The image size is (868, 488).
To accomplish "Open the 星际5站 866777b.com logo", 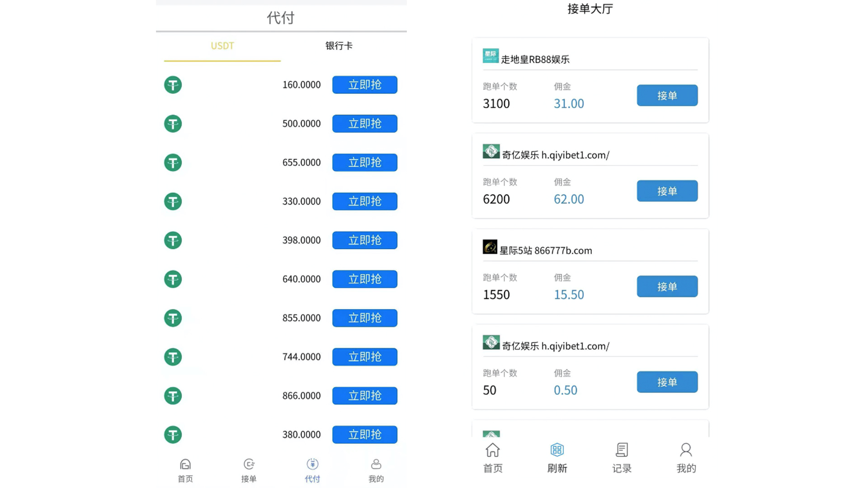I will point(490,247).
